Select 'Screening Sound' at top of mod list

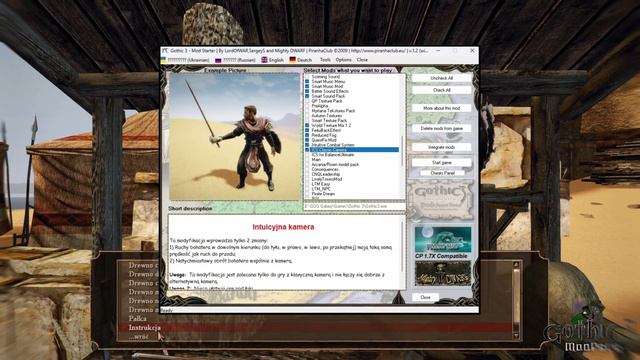[x=326, y=77]
